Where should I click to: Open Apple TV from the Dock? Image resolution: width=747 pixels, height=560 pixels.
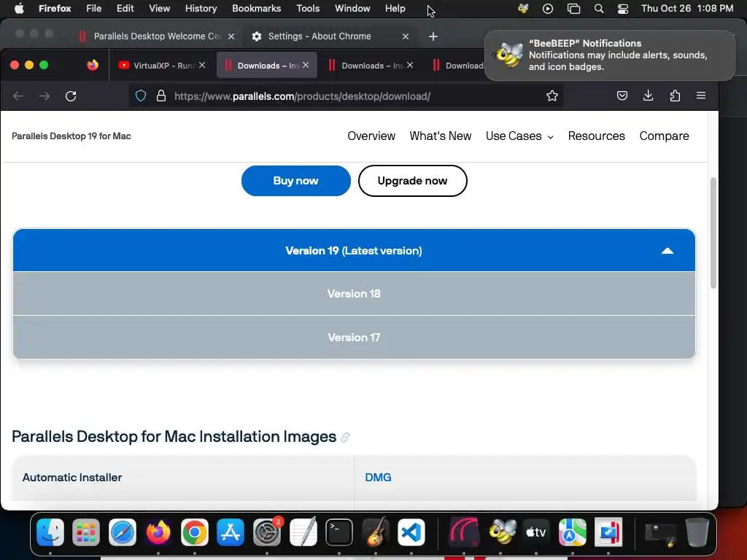536,532
